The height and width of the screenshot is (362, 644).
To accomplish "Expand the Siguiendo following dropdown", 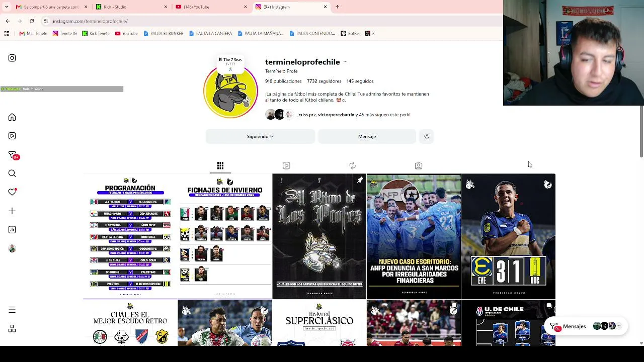I will pos(260,136).
